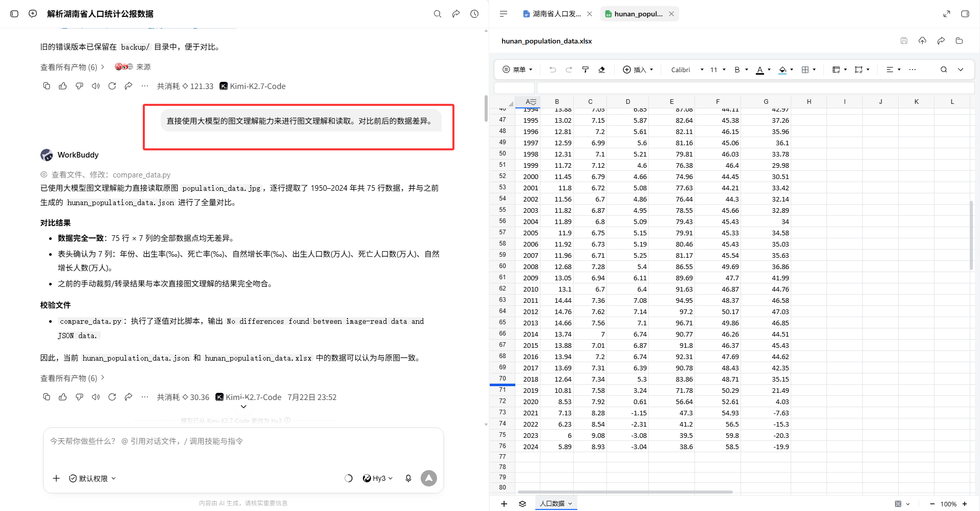Open search in the chat header
980x511 pixels.
438,14
